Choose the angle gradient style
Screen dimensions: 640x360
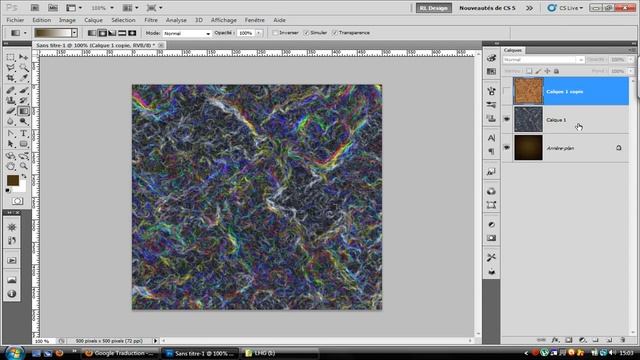(112, 33)
